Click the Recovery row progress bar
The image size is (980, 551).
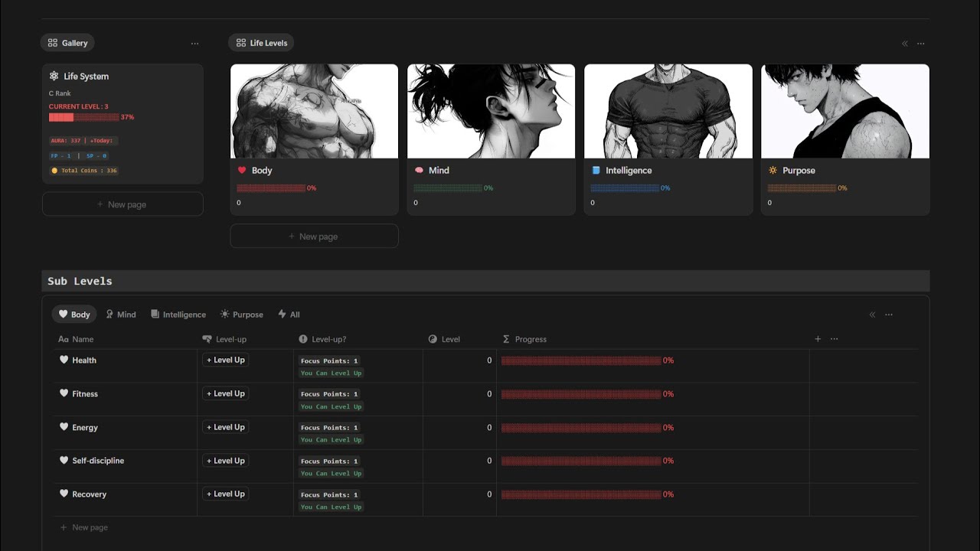tap(581, 494)
